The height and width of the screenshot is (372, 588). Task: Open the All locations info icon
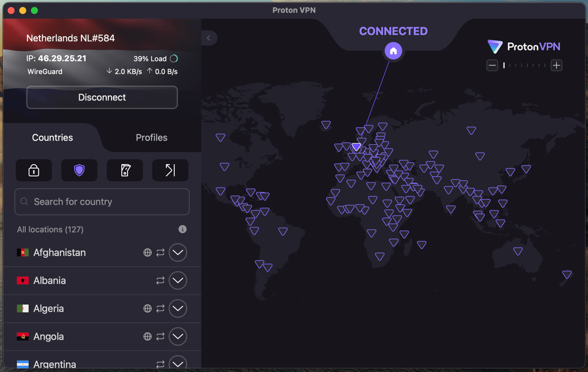[183, 229]
